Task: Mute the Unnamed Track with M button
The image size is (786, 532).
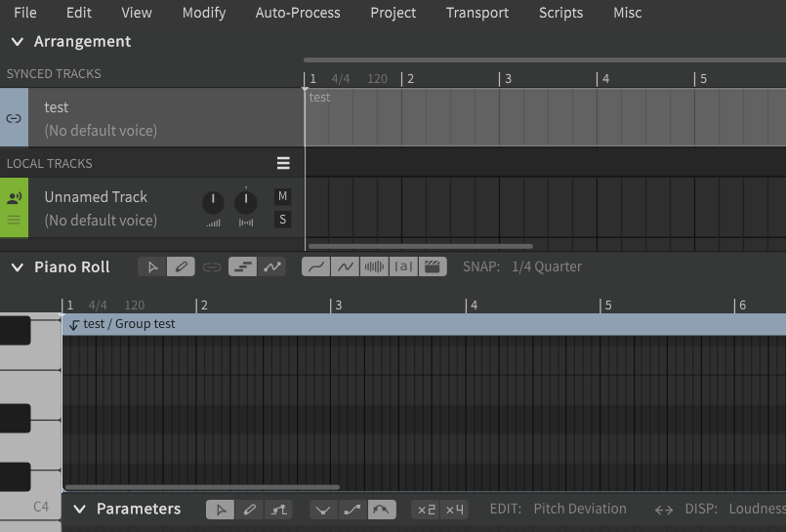Action: pyautogui.click(x=283, y=196)
